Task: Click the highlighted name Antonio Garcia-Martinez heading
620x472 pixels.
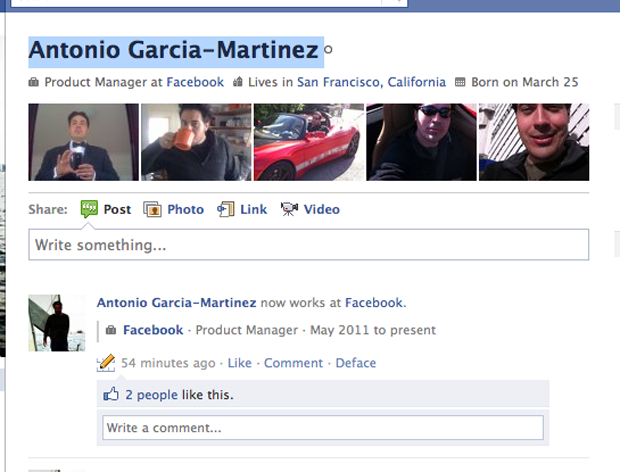Action: point(174,51)
